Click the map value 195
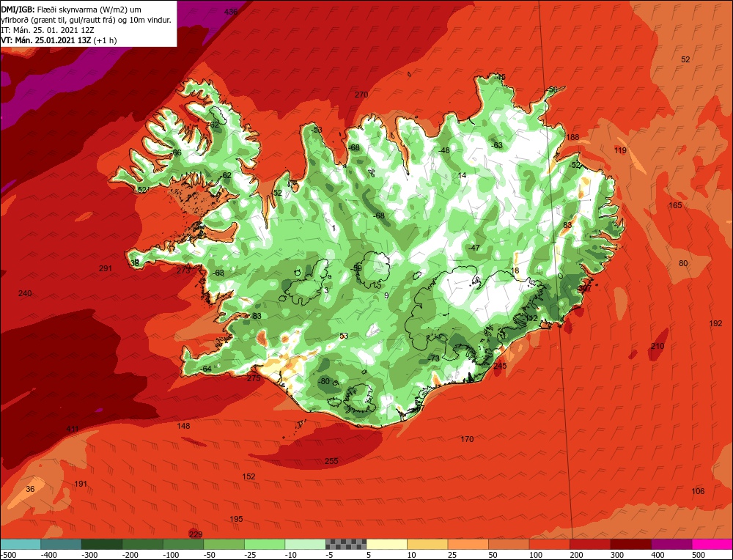Viewport: 733px width, 560px height. [x=236, y=519]
